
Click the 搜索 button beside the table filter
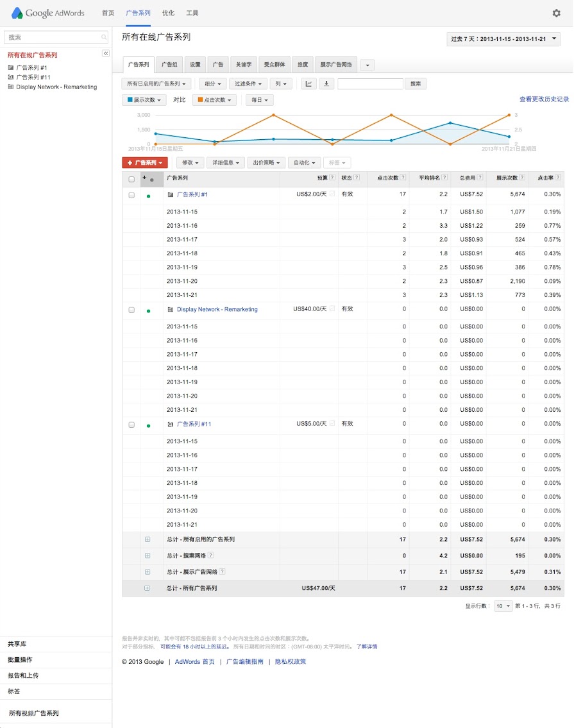(x=415, y=83)
